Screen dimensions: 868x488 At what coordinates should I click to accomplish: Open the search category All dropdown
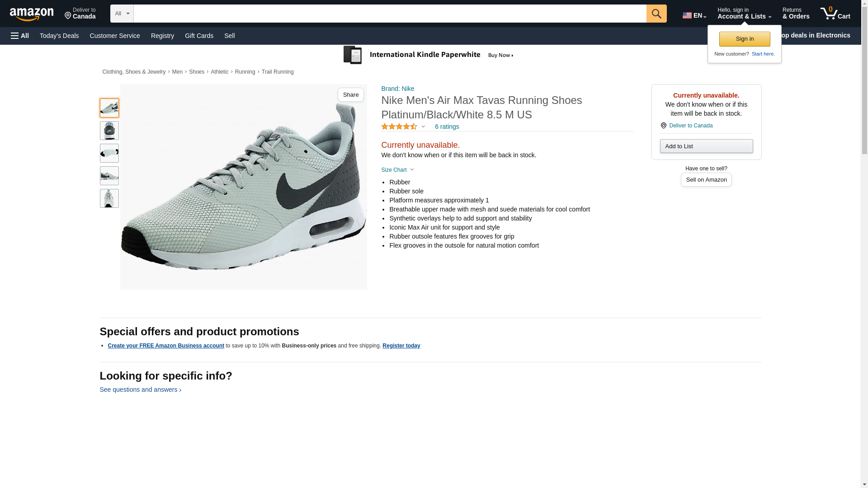point(122,14)
